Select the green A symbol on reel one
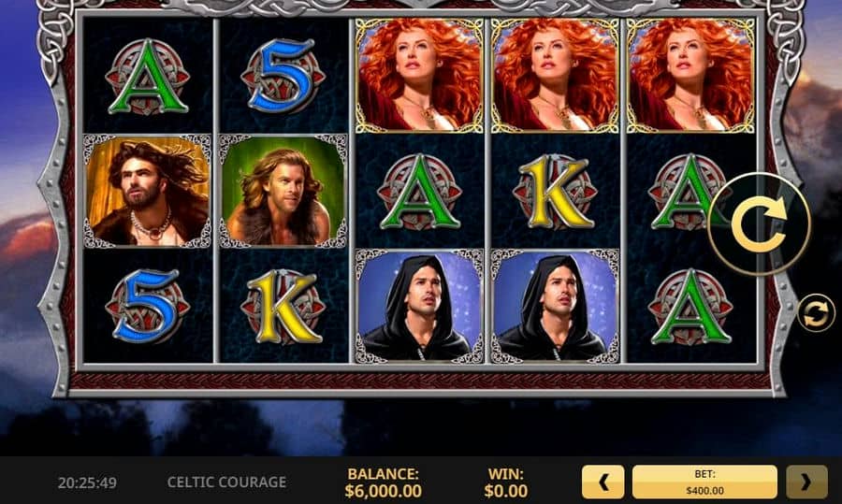 tap(148, 77)
